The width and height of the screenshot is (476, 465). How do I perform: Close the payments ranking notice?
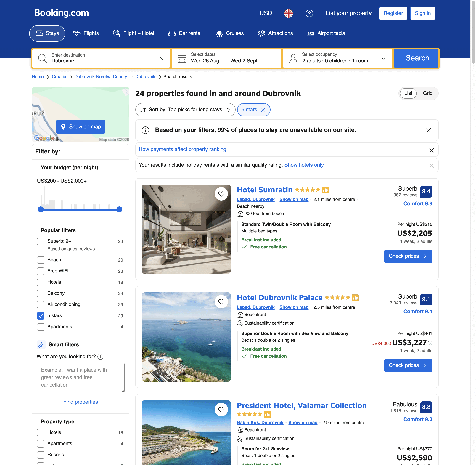coord(431,150)
